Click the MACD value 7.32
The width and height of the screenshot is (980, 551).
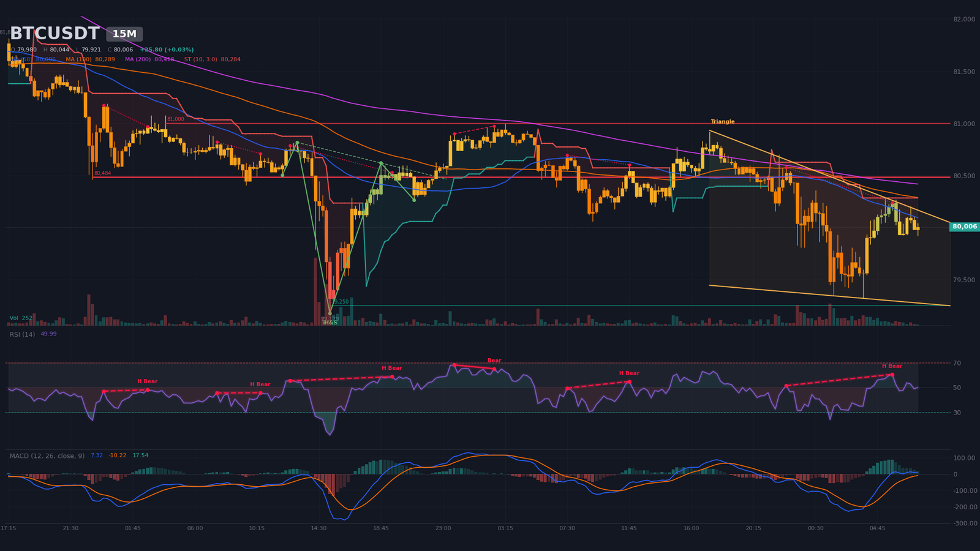tap(97, 455)
